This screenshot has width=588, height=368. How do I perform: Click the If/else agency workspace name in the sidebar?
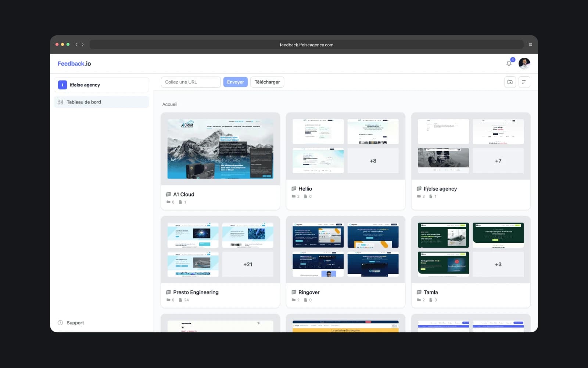tap(85, 85)
